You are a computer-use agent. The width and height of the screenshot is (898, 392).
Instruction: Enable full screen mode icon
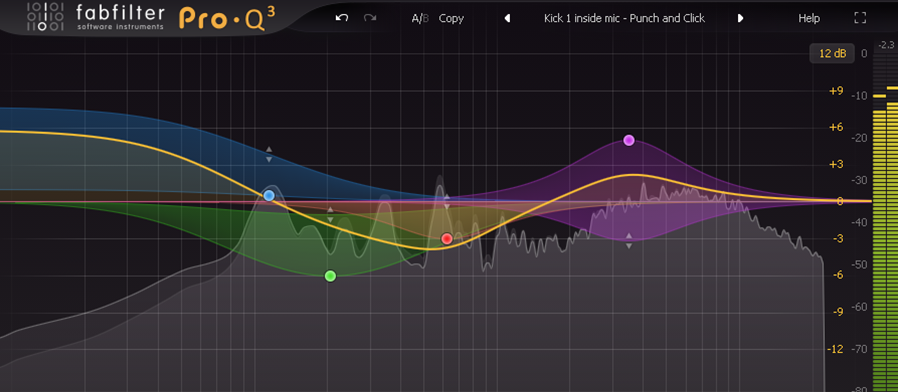coord(860,18)
